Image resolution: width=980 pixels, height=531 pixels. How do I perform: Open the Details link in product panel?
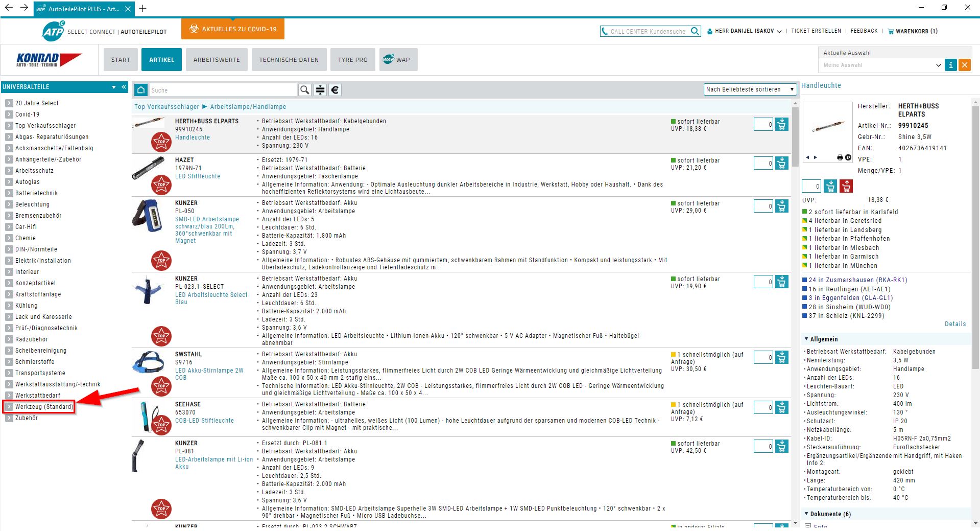955,324
